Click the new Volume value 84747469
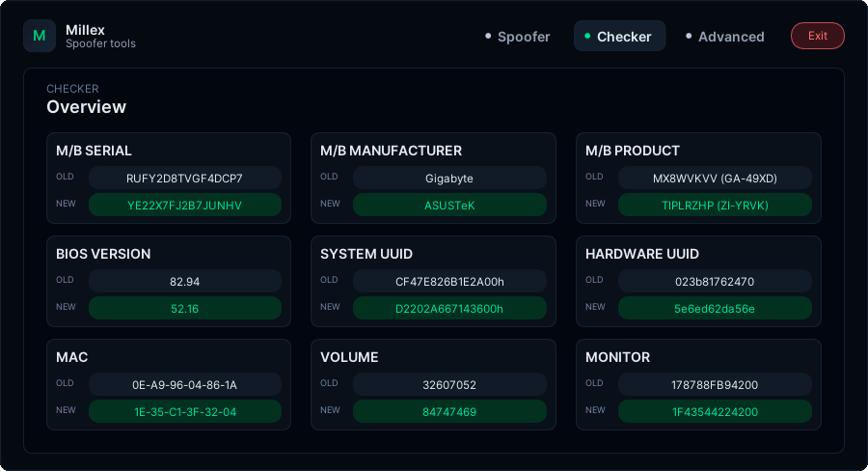 click(x=449, y=411)
